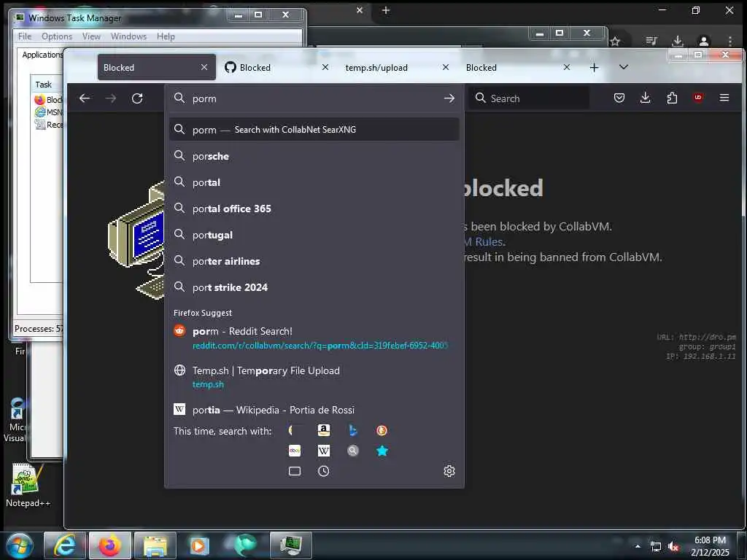Open Windows menu in Task Manager
The width and height of the screenshot is (747, 560).
point(128,36)
